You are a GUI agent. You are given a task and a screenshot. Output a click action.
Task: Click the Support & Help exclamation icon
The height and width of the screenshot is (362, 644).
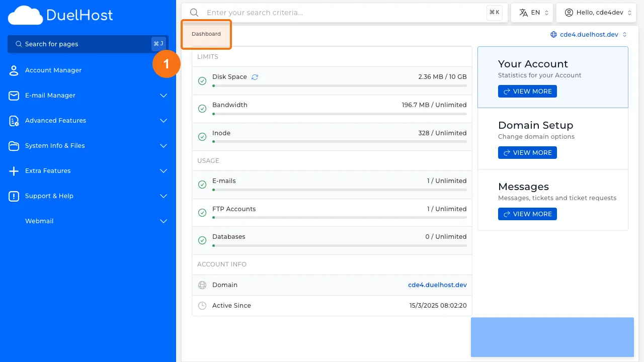coord(14,196)
